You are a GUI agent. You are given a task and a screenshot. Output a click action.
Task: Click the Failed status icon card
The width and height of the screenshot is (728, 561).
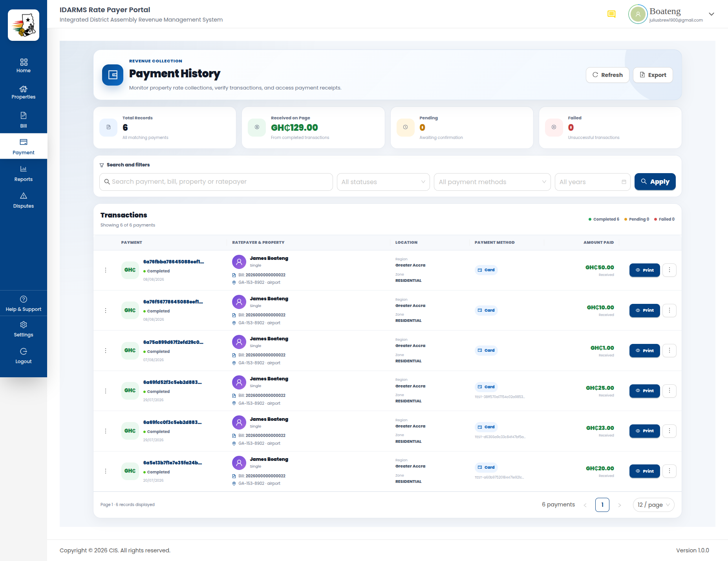point(554,127)
